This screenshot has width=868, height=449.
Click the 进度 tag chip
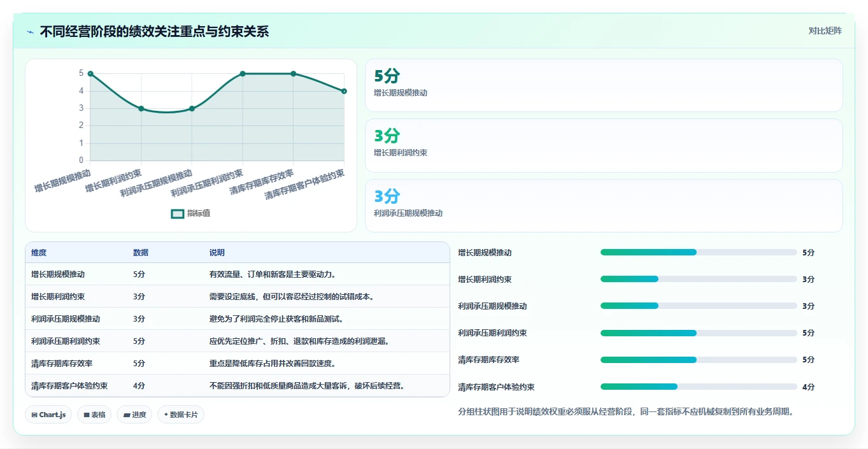pos(134,415)
